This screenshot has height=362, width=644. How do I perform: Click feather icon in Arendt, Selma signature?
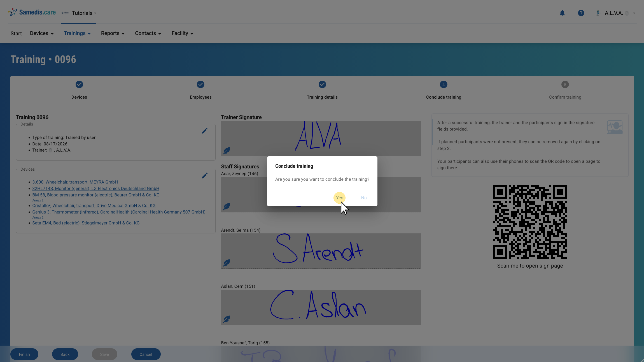[x=227, y=263]
